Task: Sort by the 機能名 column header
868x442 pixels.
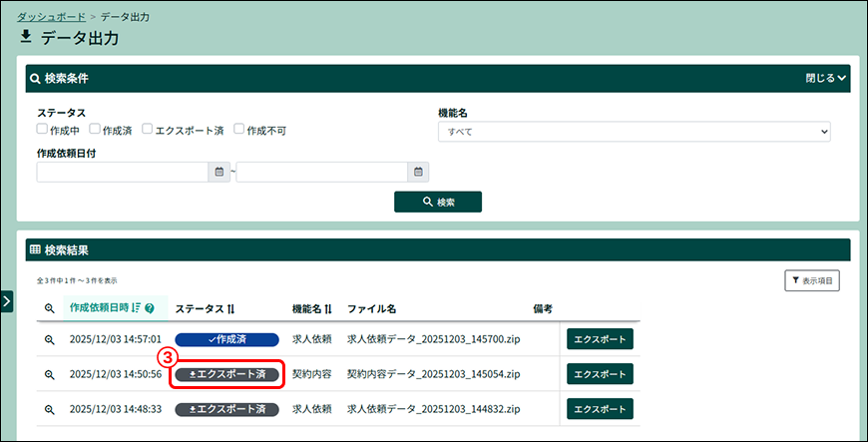Action: pyautogui.click(x=312, y=309)
